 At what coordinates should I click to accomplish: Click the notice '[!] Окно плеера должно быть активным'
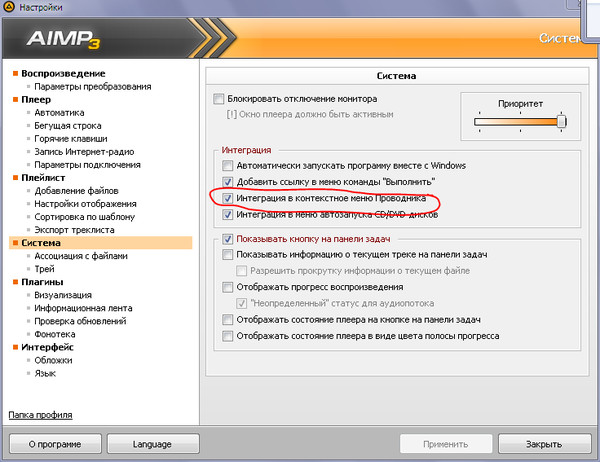tap(310, 114)
